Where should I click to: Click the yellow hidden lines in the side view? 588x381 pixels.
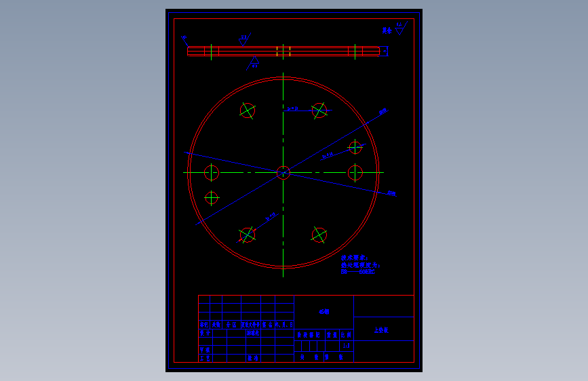pyautogui.click(x=283, y=52)
